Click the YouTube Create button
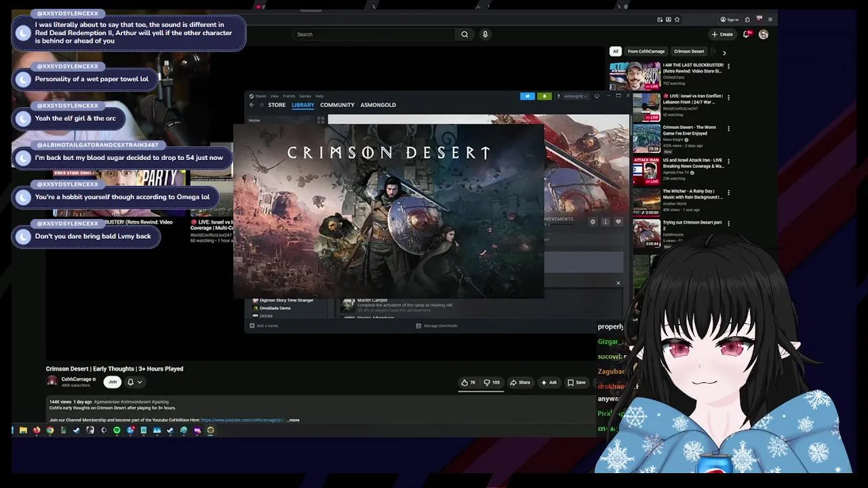 point(722,34)
